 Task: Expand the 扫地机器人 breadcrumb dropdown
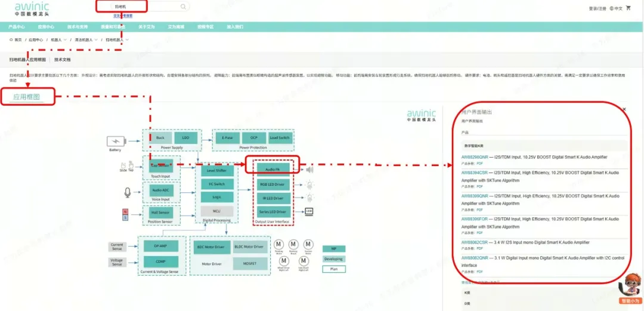click(x=127, y=39)
